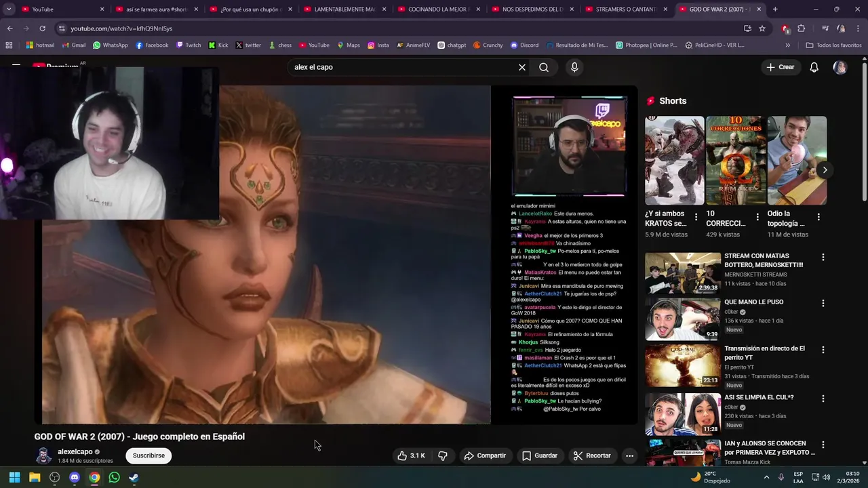Viewport: 868px width, 488px height.
Task: Open Steam from the taskbar
Action: tap(134, 477)
